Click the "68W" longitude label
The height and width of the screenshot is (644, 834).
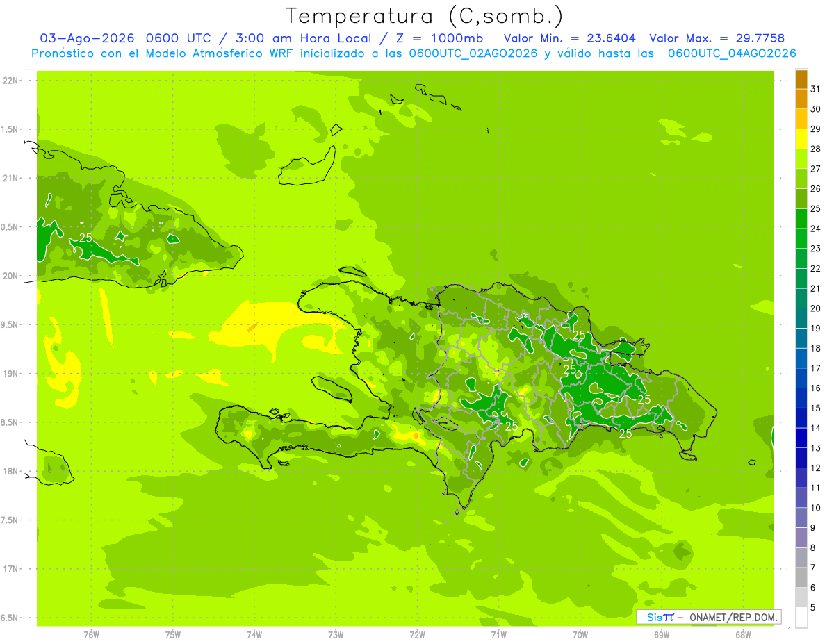tap(743, 635)
